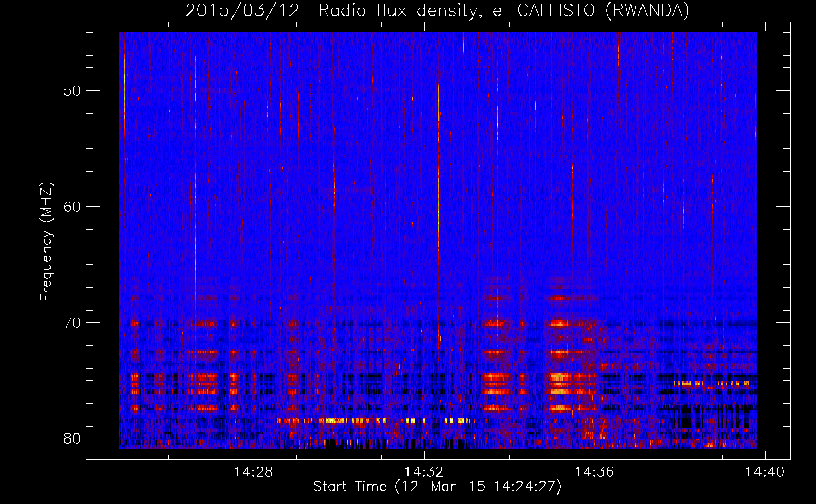Click the 50 frequency tick label
Viewport: 816px width, 504px height.
pyautogui.click(x=72, y=91)
